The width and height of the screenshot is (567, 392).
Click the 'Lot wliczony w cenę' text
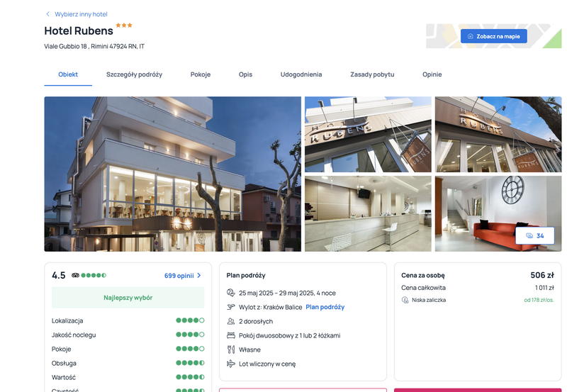point(267,364)
